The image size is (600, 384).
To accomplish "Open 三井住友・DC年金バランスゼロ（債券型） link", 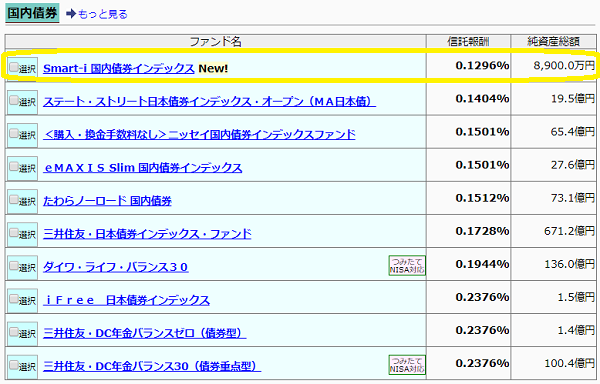I will click(144, 333).
